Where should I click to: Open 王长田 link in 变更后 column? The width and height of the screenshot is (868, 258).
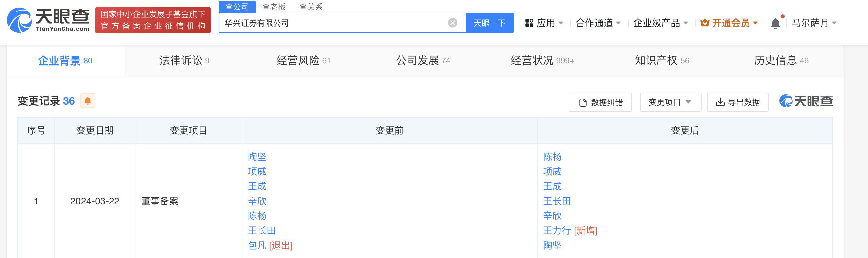pos(557,201)
